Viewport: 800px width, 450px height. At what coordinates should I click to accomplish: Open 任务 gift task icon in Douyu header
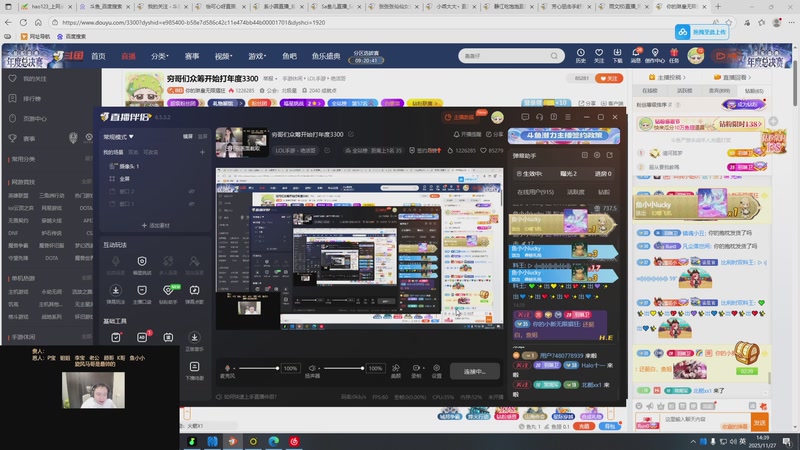674,56
